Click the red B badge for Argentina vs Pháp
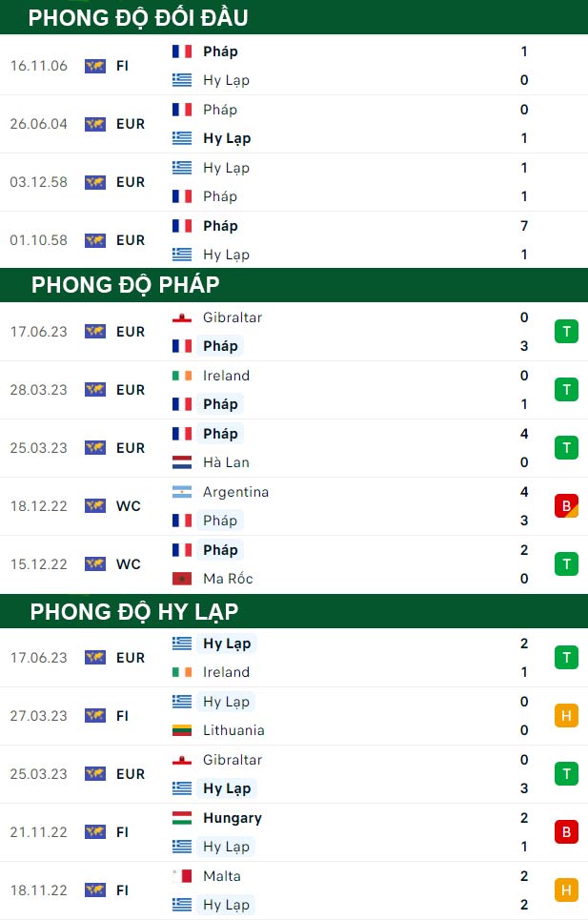 (x=566, y=506)
